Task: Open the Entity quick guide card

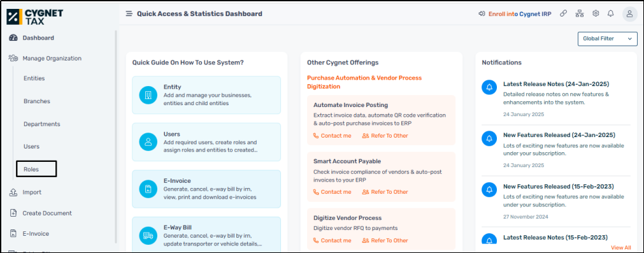Action: click(206, 95)
